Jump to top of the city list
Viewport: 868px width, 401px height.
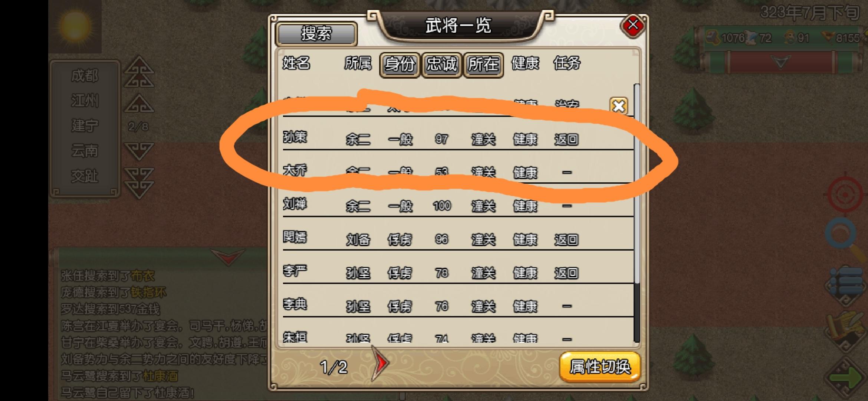(139, 72)
